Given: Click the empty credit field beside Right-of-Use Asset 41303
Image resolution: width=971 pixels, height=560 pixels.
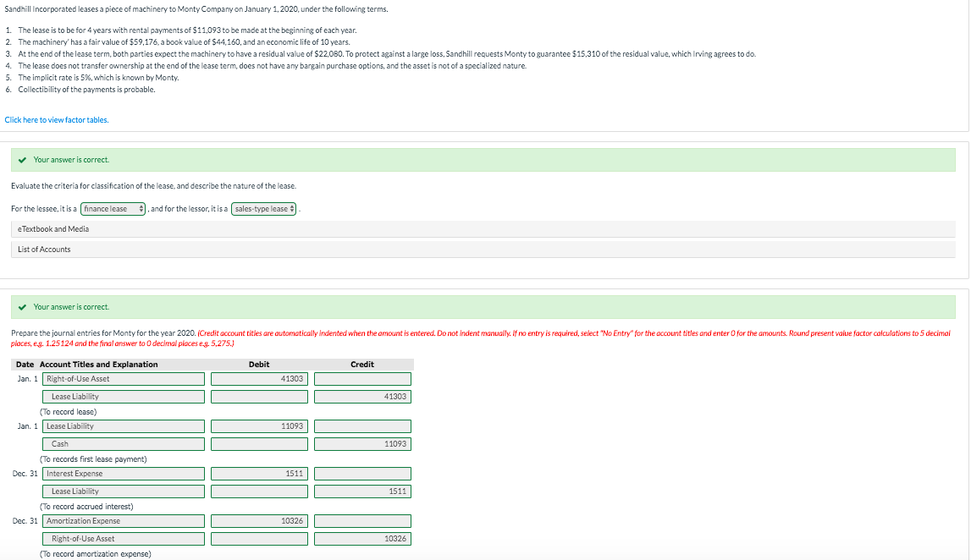Looking at the screenshot, I should coord(362,379).
